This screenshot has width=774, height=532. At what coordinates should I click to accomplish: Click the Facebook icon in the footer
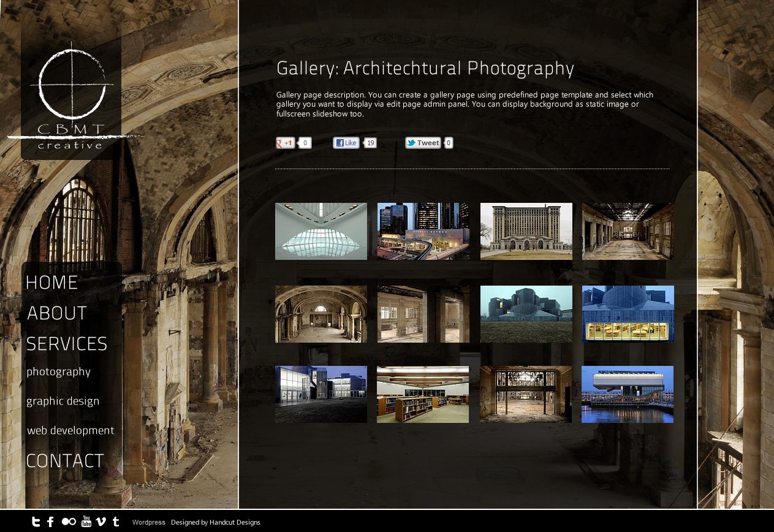pos(51,522)
